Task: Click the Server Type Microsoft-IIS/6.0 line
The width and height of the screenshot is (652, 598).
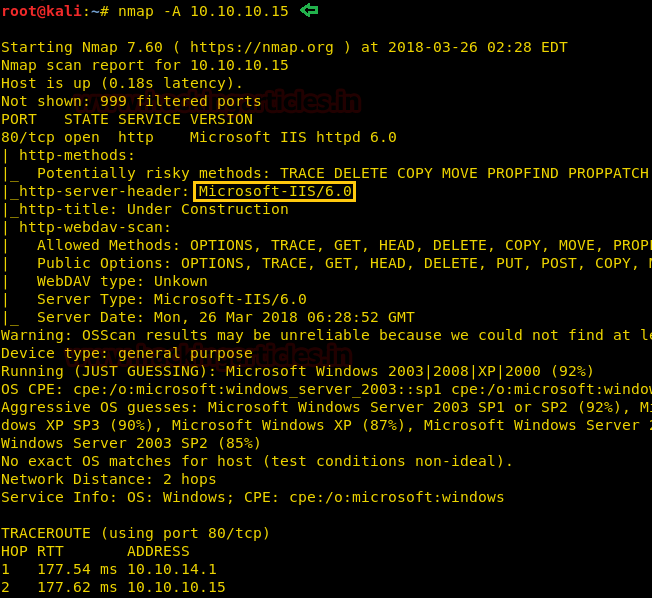Action: pyautogui.click(x=172, y=299)
